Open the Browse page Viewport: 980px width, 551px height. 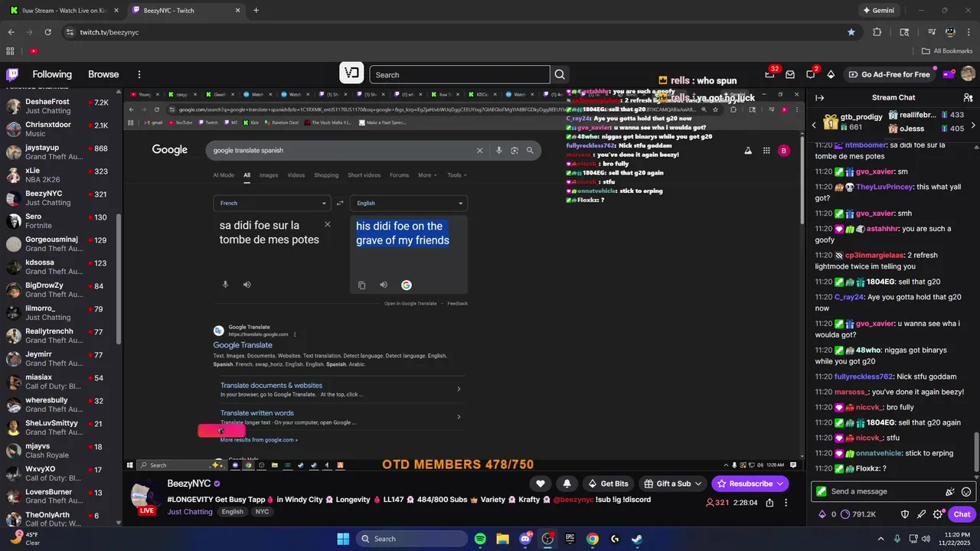103,74
